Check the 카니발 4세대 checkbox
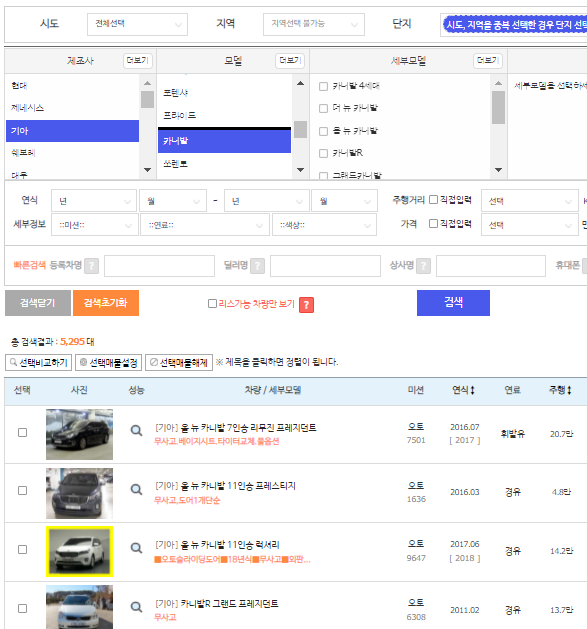 (x=323, y=86)
